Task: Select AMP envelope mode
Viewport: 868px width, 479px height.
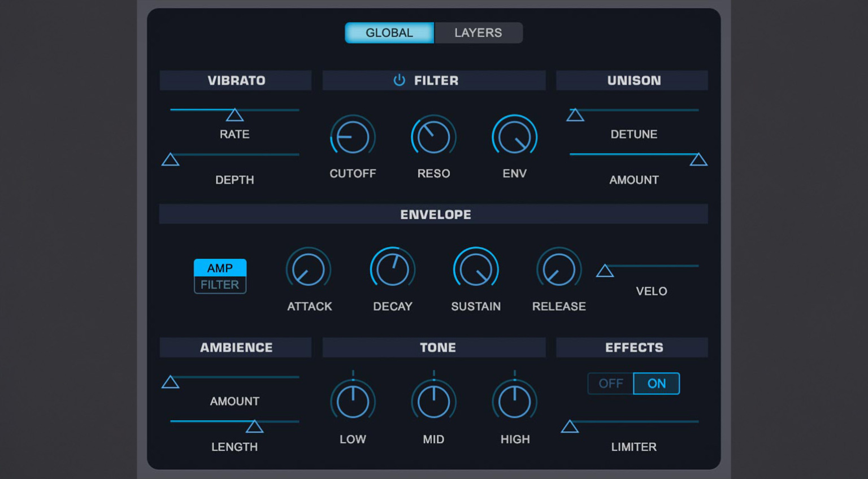Action: tap(220, 268)
